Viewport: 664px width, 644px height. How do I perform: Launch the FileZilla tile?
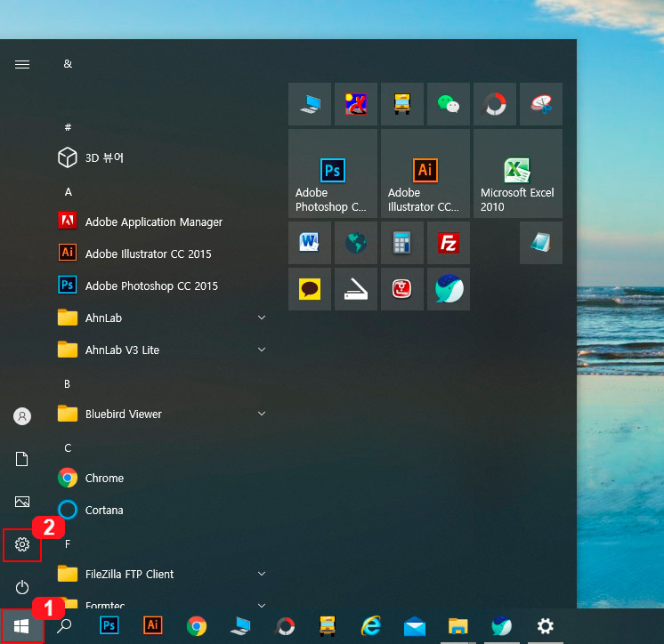point(448,243)
